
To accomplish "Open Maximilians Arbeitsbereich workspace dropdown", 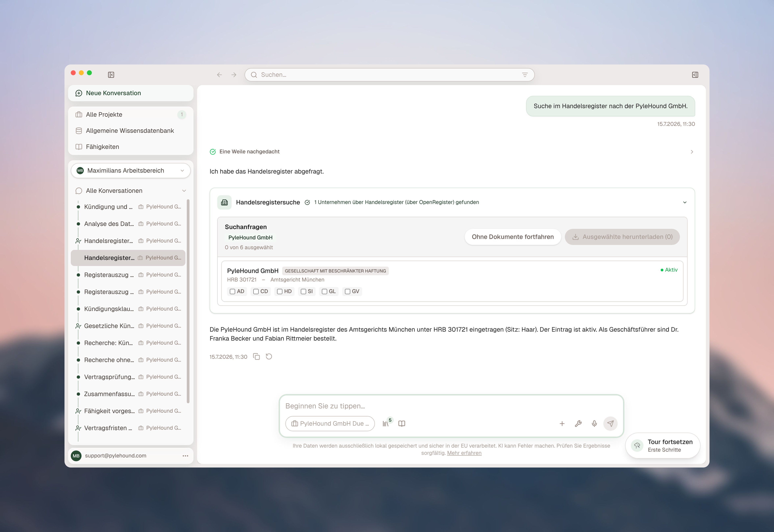I will [x=131, y=171].
